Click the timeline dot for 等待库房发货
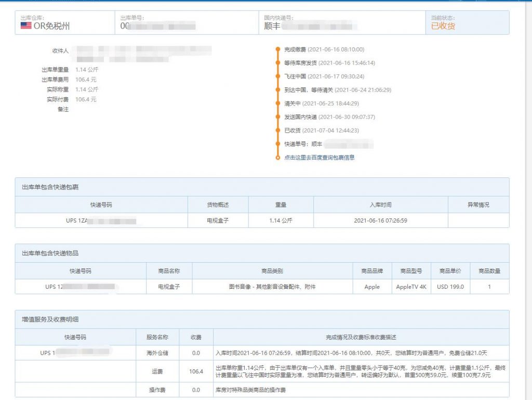 [x=278, y=63]
